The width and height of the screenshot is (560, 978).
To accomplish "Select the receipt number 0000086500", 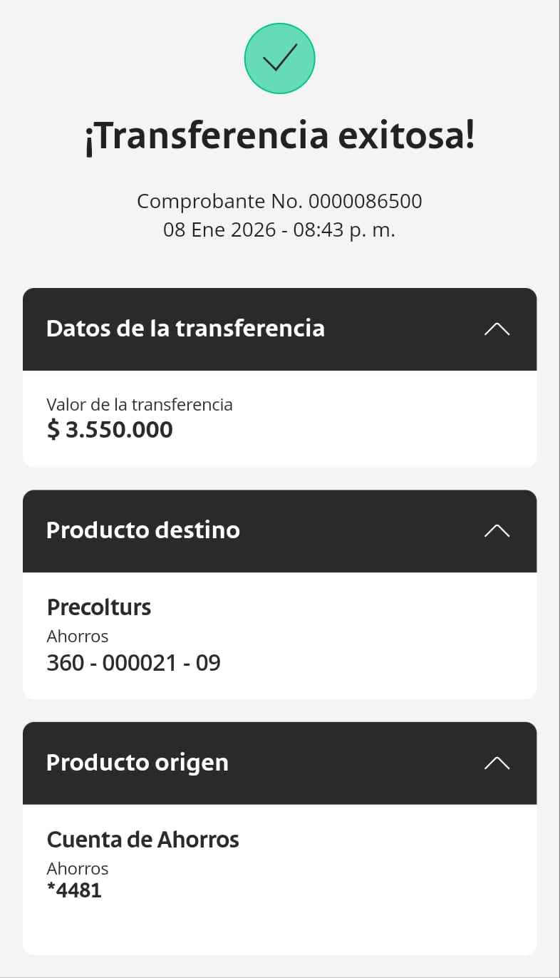I will pos(365,202).
